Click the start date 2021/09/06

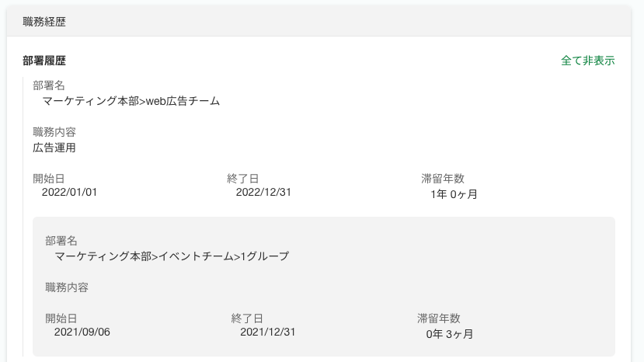click(82, 332)
